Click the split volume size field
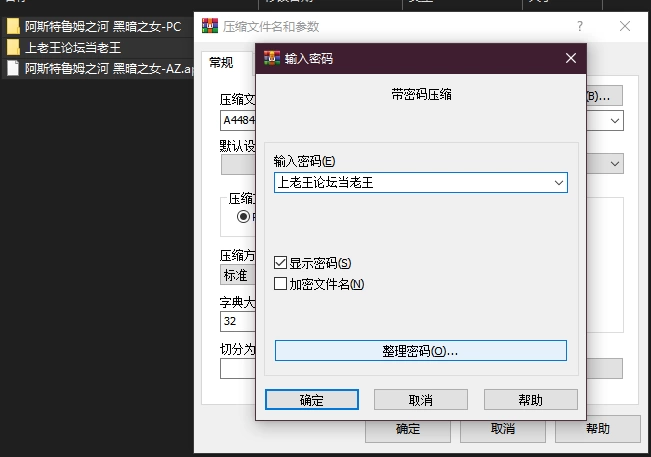Viewport: 651px width, 457px height. pos(238,368)
